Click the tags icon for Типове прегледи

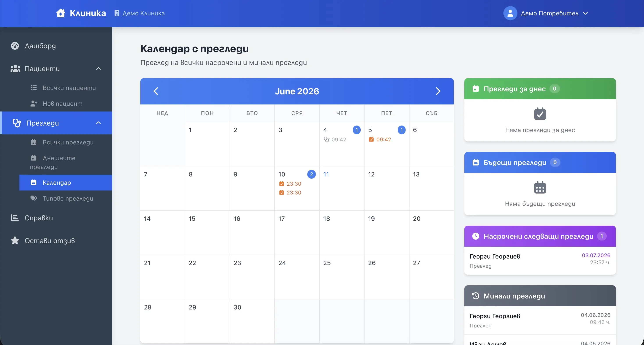tap(34, 198)
